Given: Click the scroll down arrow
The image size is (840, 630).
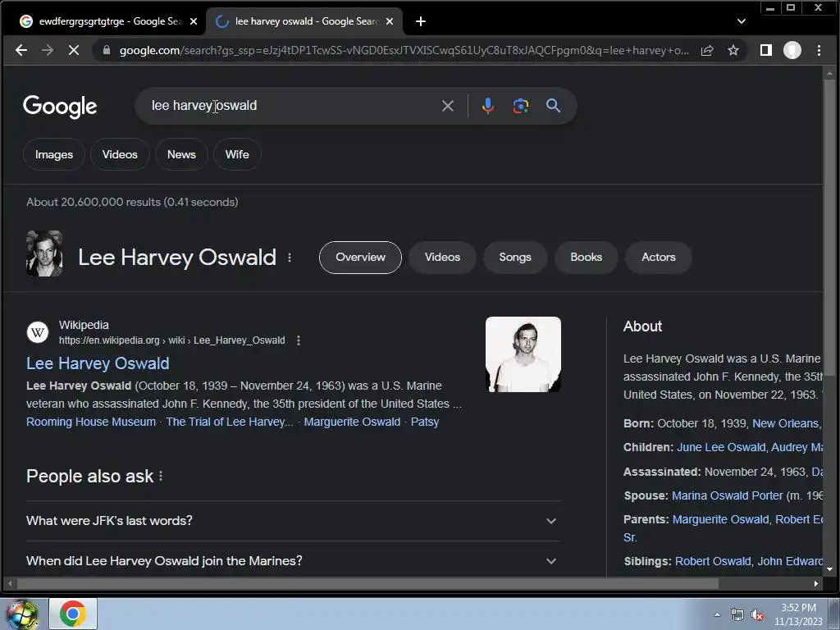Looking at the screenshot, I should pos(829,569).
